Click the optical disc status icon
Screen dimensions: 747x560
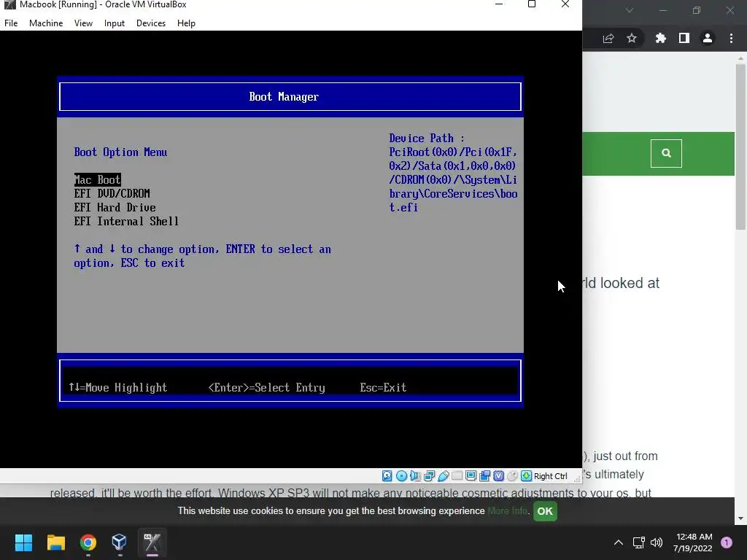click(x=402, y=475)
